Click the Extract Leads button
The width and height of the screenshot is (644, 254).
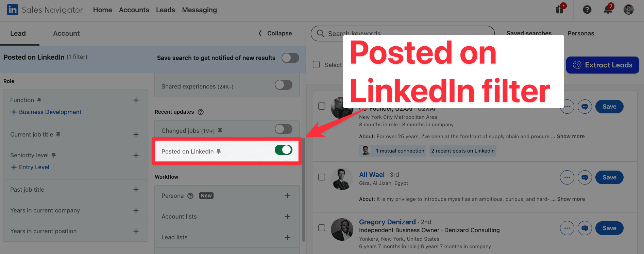pyautogui.click(x=603, y=65)
